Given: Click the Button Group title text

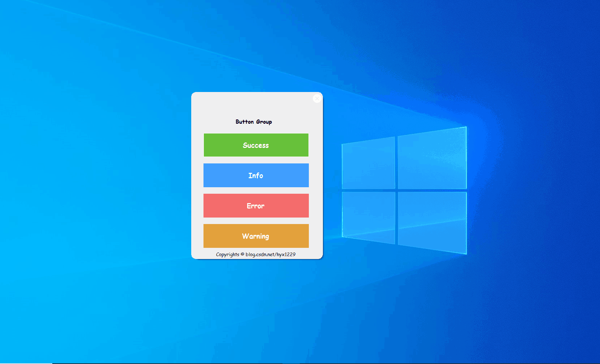Looking at the screenshot, I should pyautogui.click(x=254, y=122).
